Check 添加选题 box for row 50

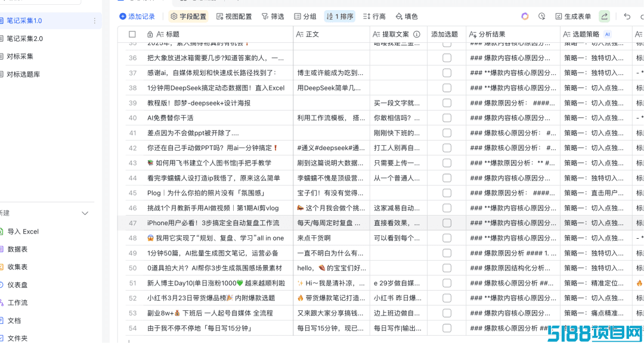[447, 268]
